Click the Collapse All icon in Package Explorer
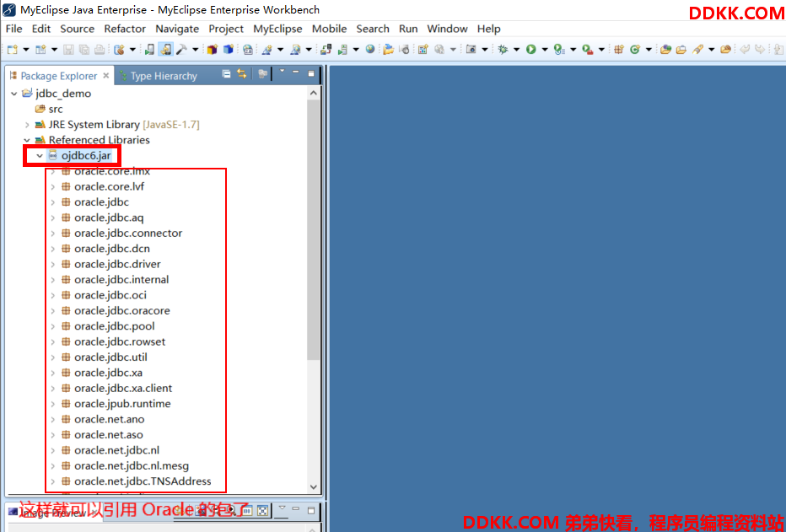 pyautogui.click(x=227, y=74)
